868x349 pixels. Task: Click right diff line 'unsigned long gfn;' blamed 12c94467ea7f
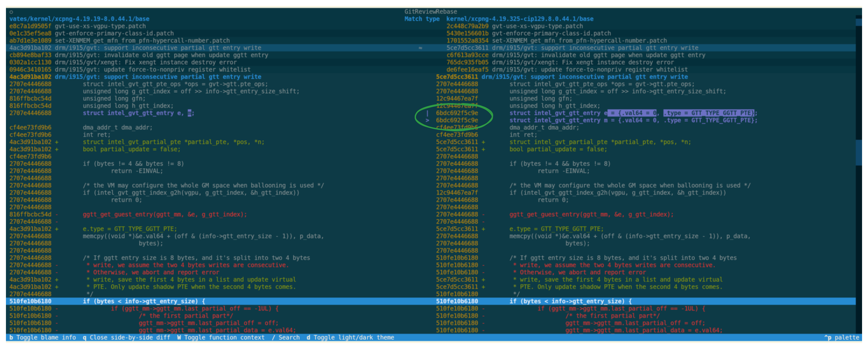(x=541, y=99)
